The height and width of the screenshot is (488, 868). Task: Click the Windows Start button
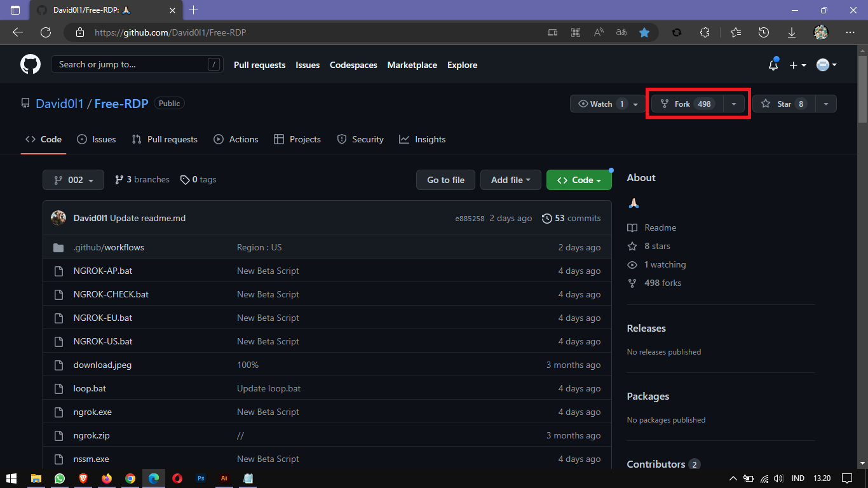click(11, 478)
